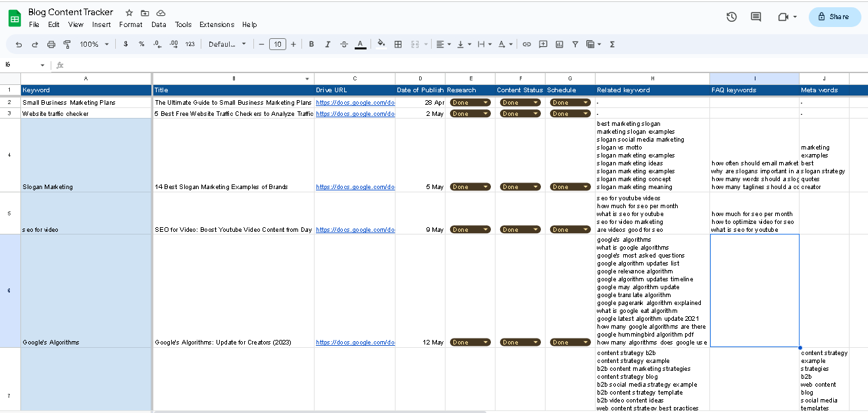Toggle strikethrough formatting
This screenshot has width=868, height=413.
point(344,44)
